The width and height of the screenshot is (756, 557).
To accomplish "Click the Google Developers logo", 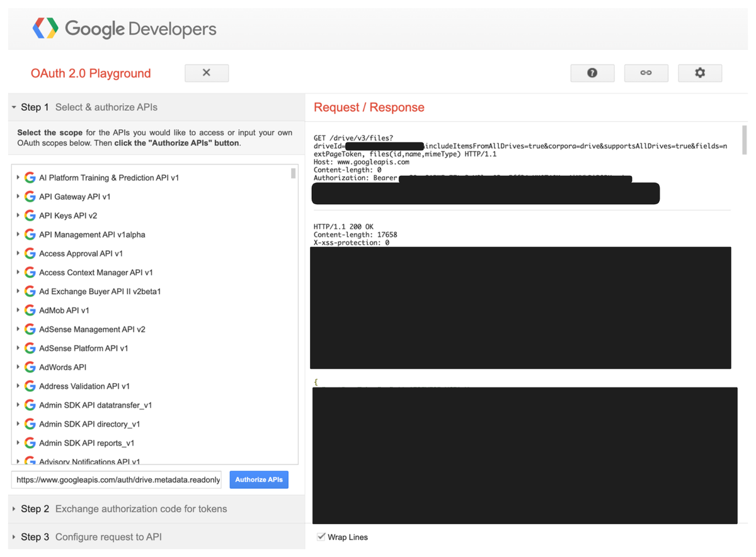I will [124, 28].
